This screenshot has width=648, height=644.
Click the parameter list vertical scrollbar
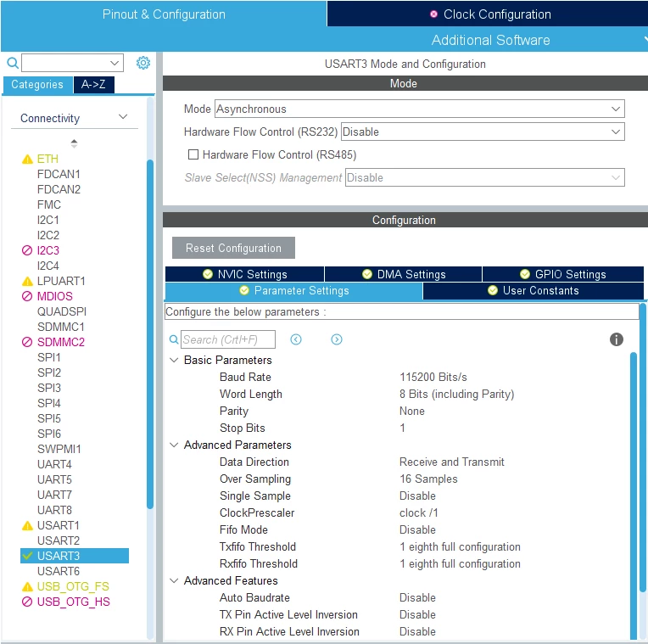coord(634,496)
